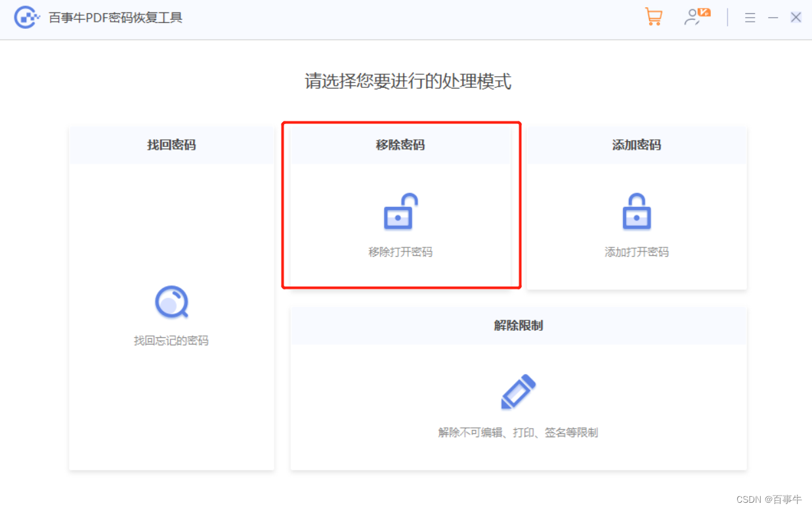Minimize the PDF password tool window
This screenshot has height=510, width=812.
click(x=773, y=18)
